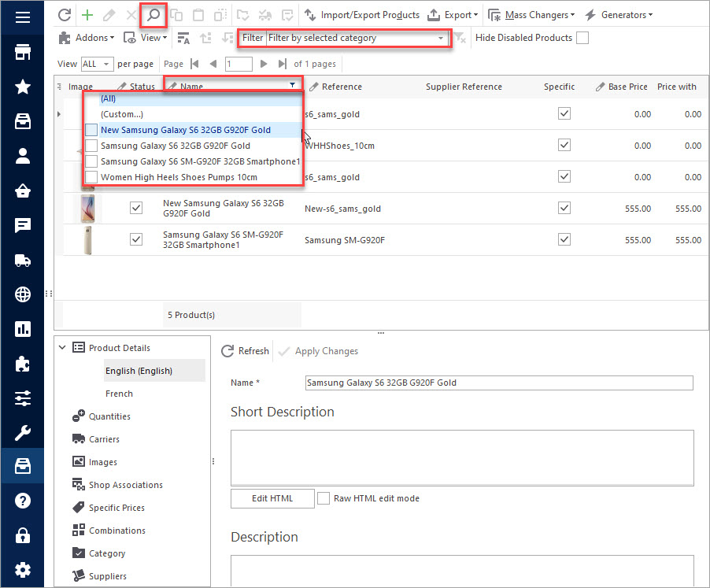710x588 pixels.
Task: Open statistics chart icon in sidebar
Action: pos(23,329)
